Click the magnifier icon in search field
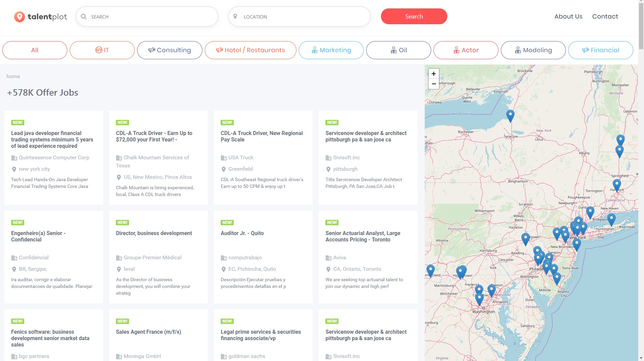The height and width of the screenshot is (361, 644). coord(84,17)
